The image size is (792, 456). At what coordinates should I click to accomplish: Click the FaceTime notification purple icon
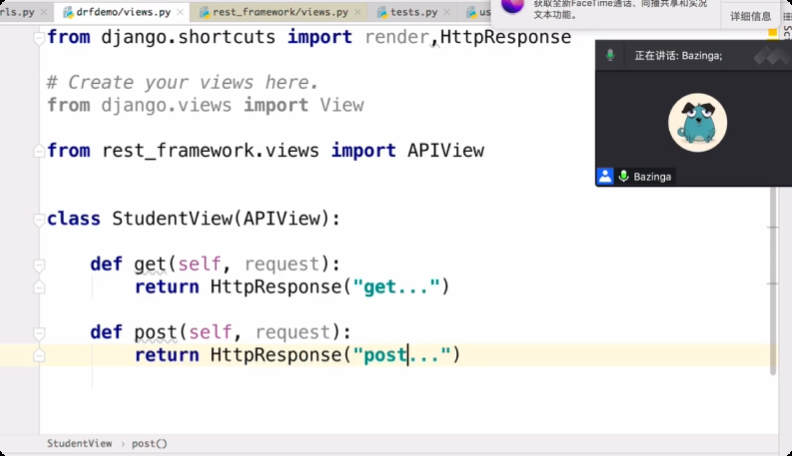[512, 6]
